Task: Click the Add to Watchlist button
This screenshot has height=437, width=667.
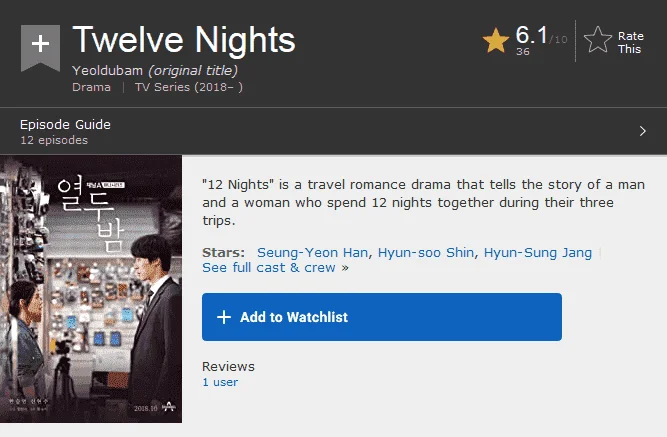Action: (382, 317)
